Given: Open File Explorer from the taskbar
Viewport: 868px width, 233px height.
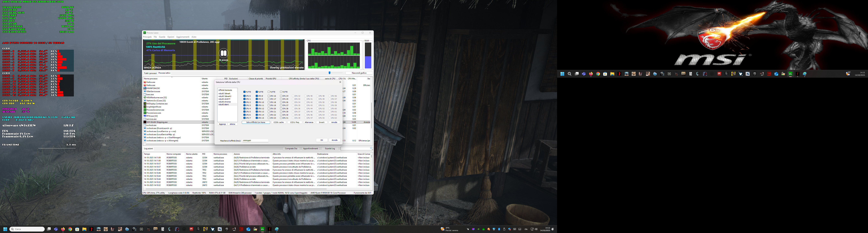Looking at the screenshot, I should [84, 229].
